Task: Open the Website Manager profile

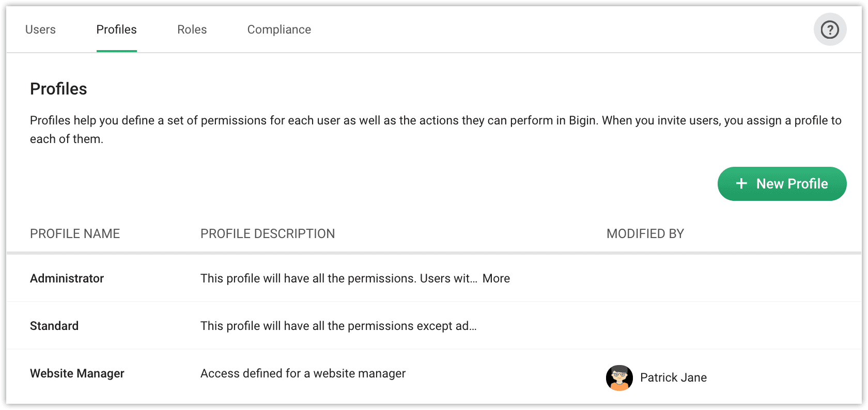Action: pyautogui.click(x=77, y=373)
